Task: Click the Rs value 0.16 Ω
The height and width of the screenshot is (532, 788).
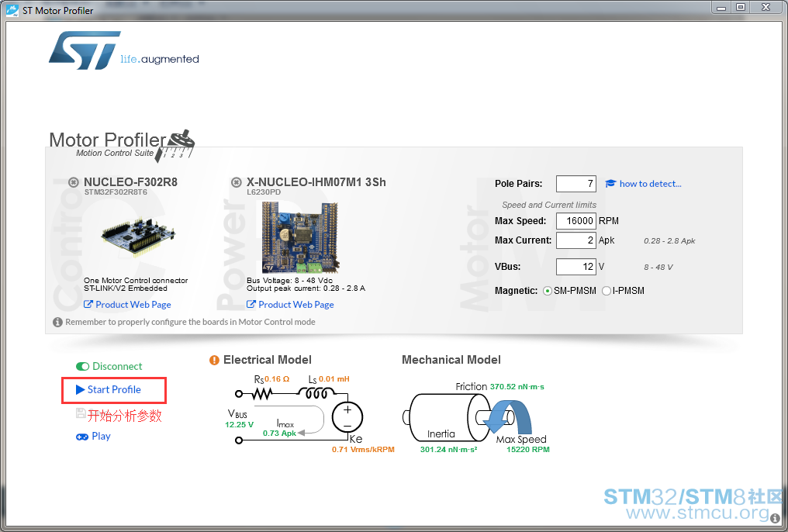Action: 277,378
